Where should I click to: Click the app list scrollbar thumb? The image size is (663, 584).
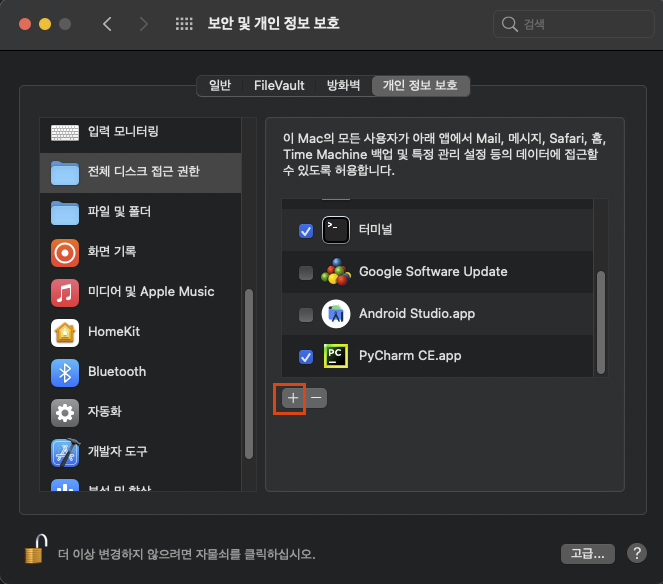(x=601, y=323)
